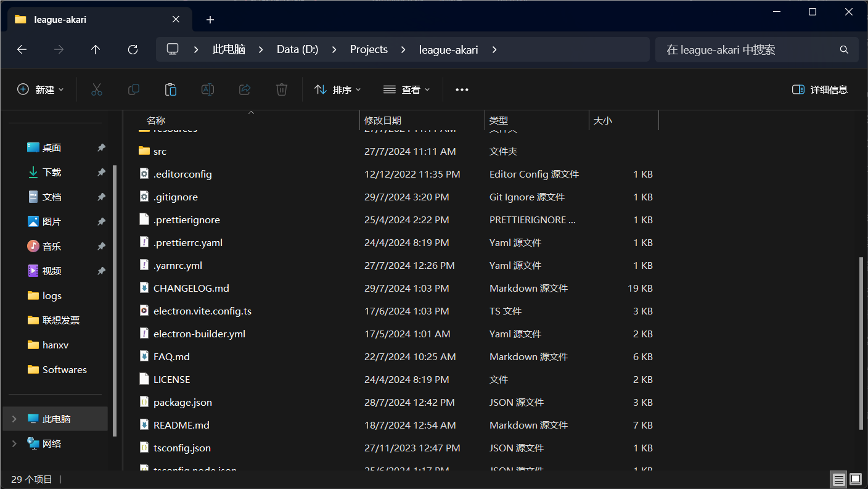Select the src folder icon
868x489 pixels.
[144, 151]
